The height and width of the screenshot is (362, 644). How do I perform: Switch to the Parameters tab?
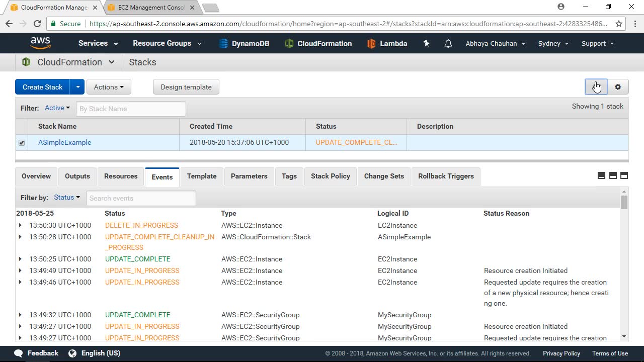click(x=249, y=176)
